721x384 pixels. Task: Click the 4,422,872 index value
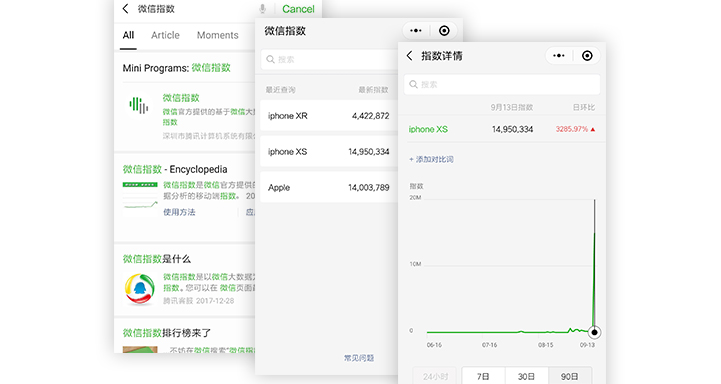370,116
